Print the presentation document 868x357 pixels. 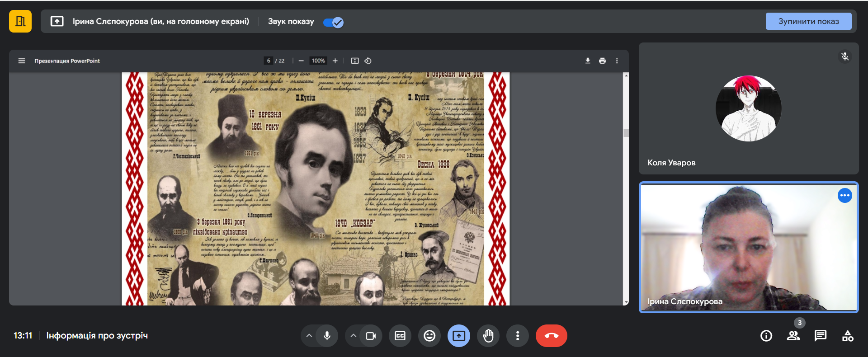602,61
